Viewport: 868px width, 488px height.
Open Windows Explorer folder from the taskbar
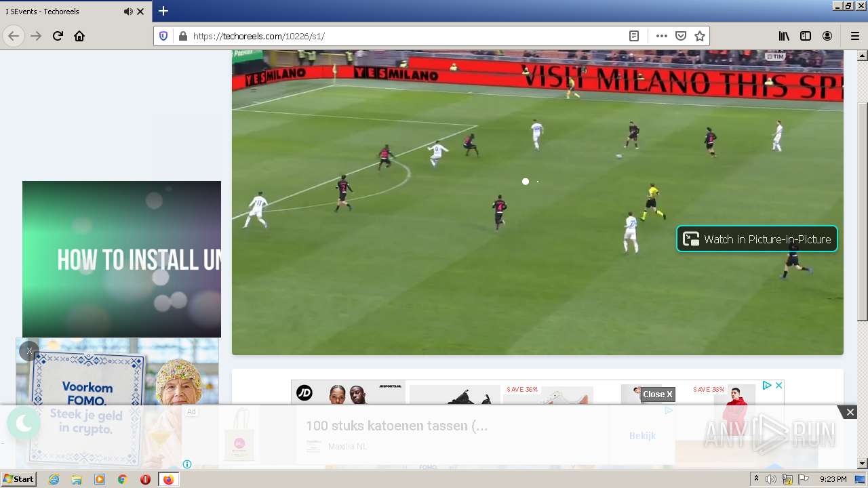pyautogui.click(x=77, y=479)
